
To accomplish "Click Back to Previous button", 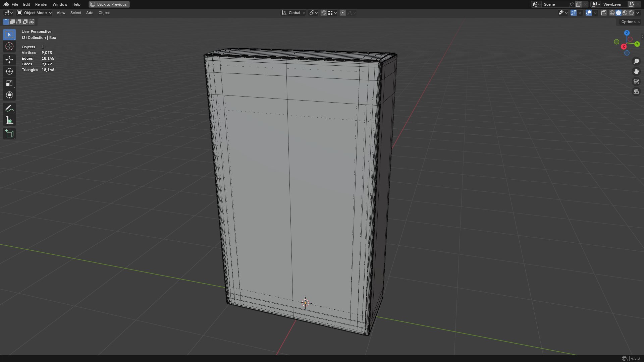I will pos(109,4).
